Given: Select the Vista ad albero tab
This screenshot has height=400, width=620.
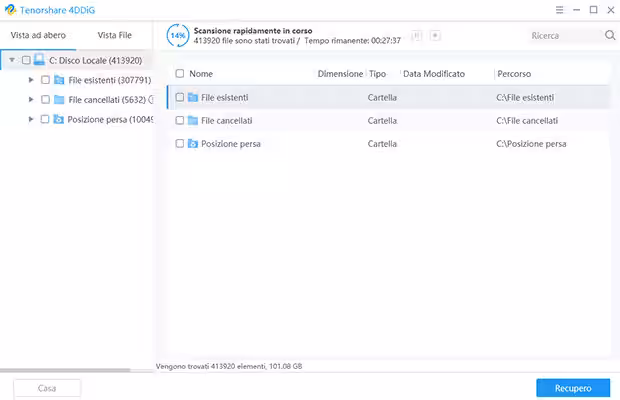Looking at the screenshot, I should point(38,35).
